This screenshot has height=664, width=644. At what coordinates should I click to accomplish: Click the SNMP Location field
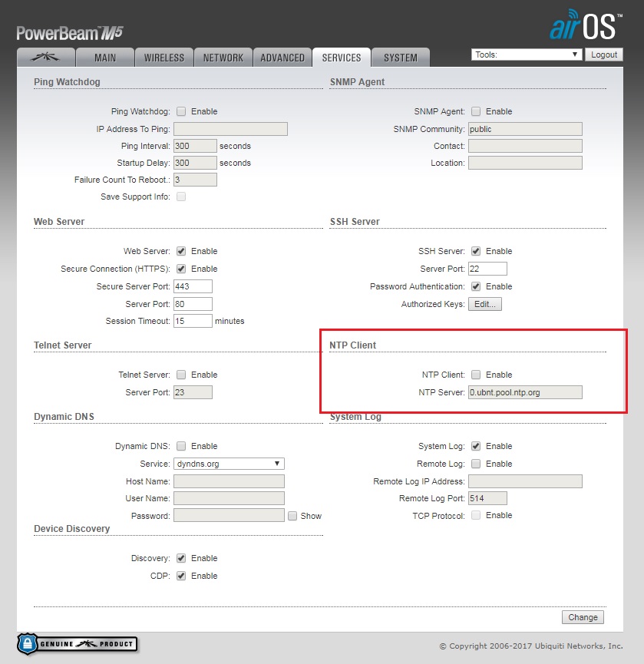tap(525, 163)
